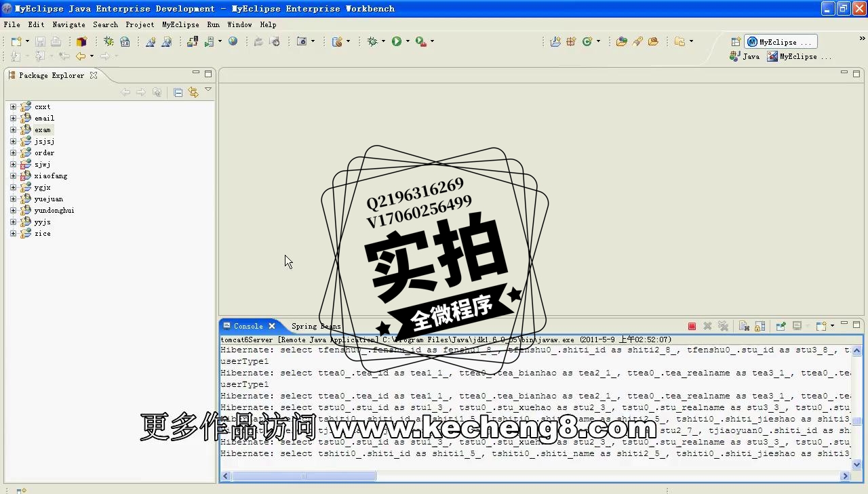Open the Run menu
868x494 pixels.
[213, 24]
